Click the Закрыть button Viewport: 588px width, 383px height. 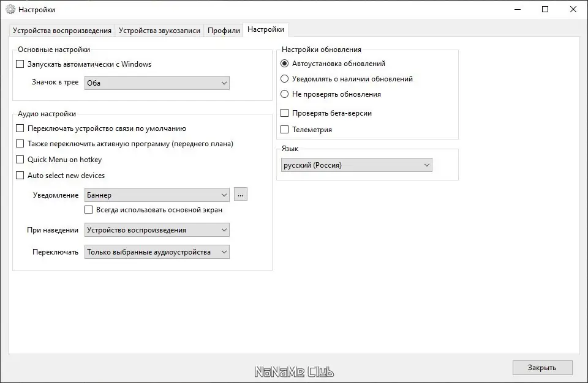(542, 368)
